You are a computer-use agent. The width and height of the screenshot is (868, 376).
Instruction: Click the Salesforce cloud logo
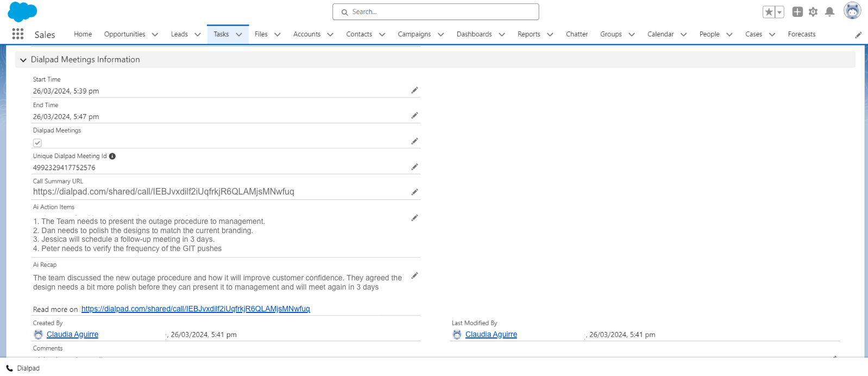22,11
